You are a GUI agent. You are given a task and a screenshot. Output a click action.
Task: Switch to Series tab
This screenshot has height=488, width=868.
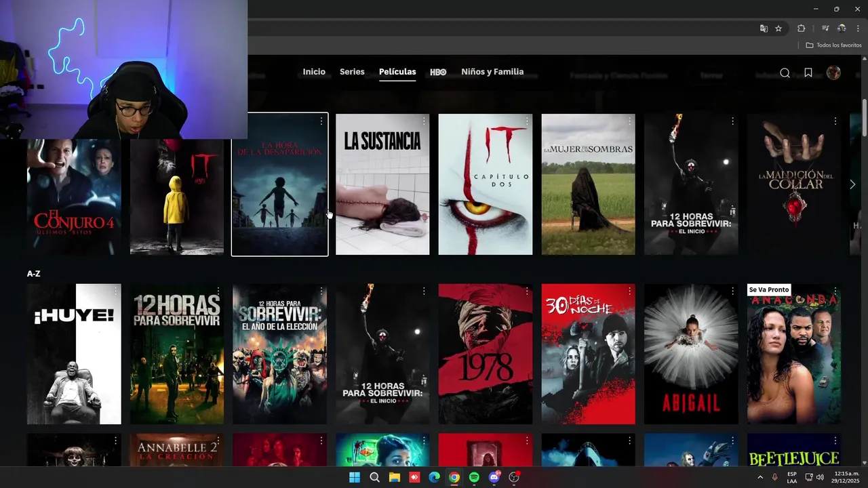[x=352, y=72]
